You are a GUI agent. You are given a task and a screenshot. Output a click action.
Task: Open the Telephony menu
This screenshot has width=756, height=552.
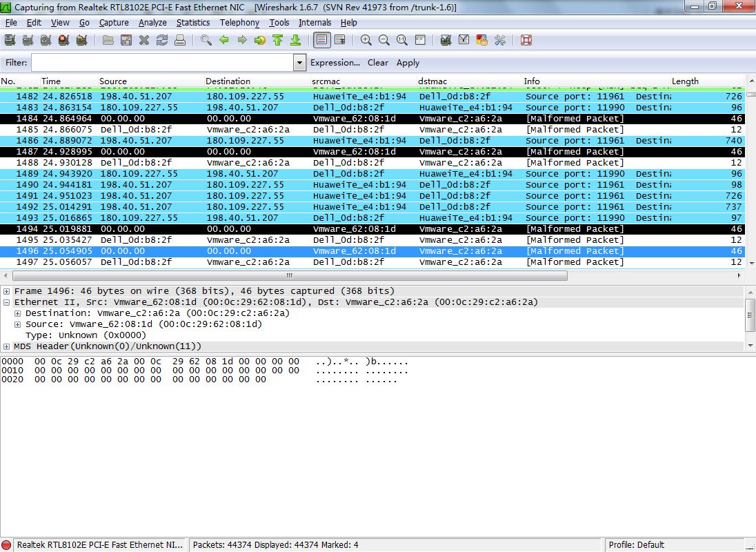tap(239, 22)
